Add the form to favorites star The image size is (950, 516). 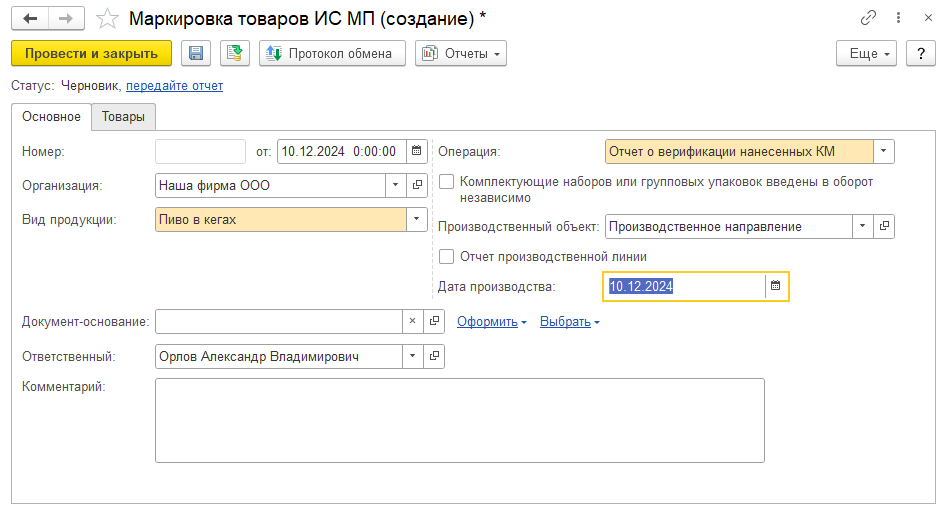point(107,19)
